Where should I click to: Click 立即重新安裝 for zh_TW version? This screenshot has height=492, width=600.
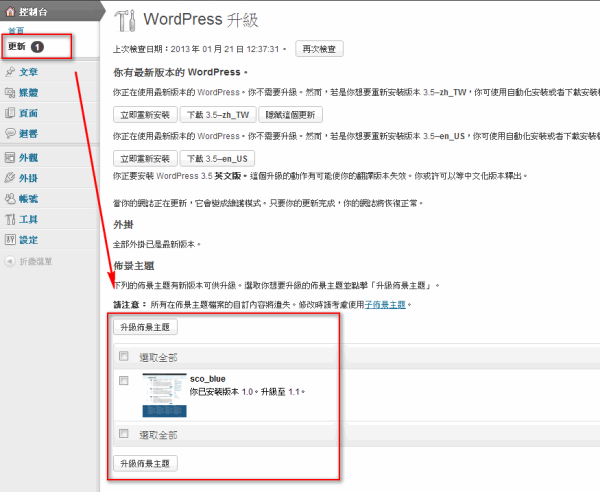coord(145,114)
